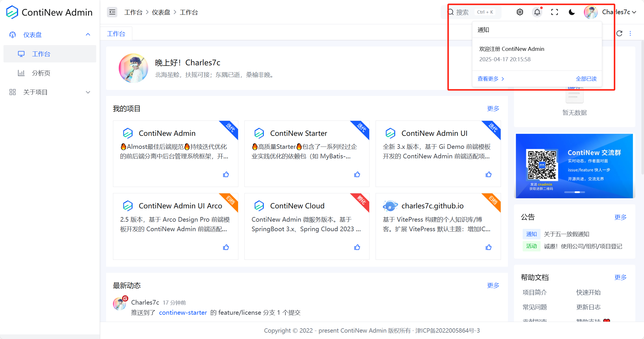This screenshot has width=644, height=339.
Task: Click the chevron next to 查看更多
Action: pos(503,79)
